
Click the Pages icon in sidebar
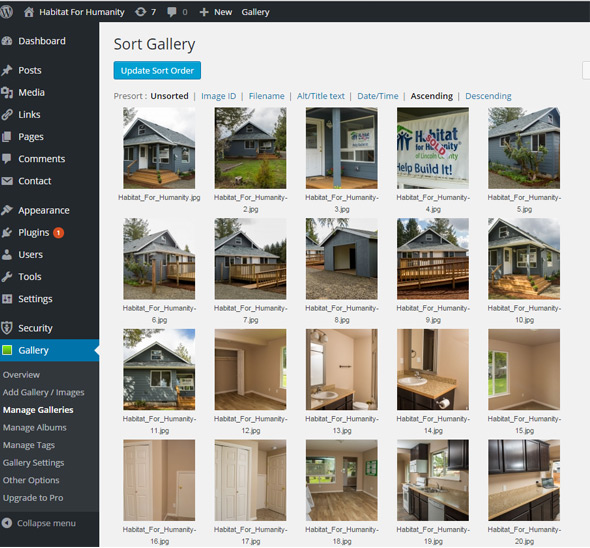pyautogui.click(x=7, y=137)
